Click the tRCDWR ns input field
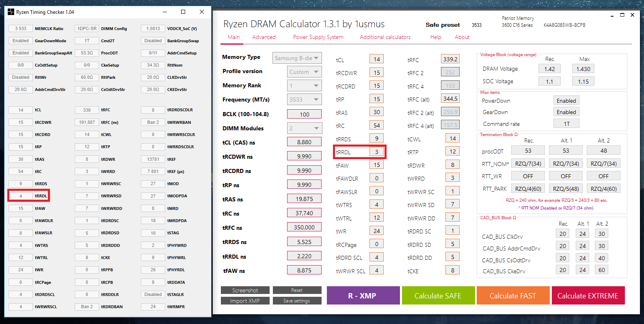The width and height of the screenshot is (644, 324). pos(304,156)
